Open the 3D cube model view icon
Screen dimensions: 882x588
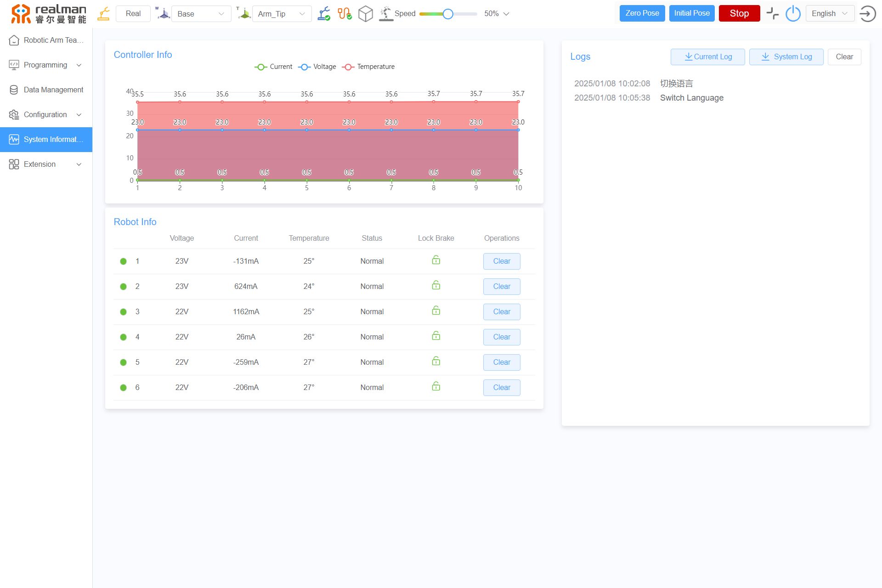[x=365, y=13]
